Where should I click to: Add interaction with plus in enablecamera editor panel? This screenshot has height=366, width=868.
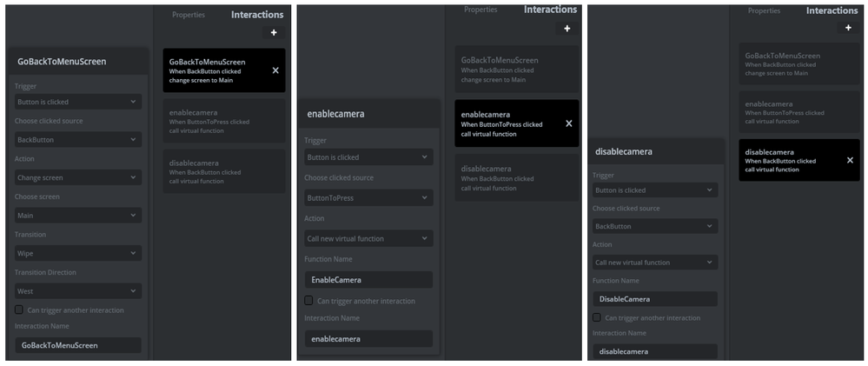[567, 29]
